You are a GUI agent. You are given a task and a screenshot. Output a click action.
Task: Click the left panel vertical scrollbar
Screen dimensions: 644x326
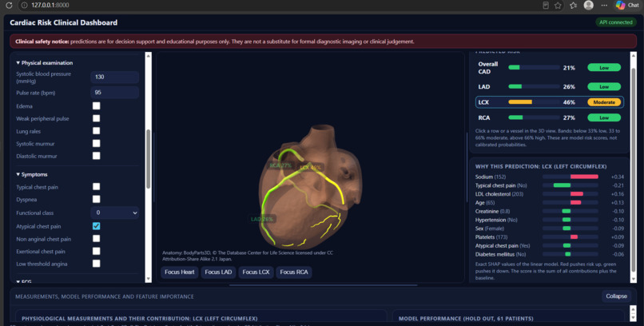click(149, 159)
